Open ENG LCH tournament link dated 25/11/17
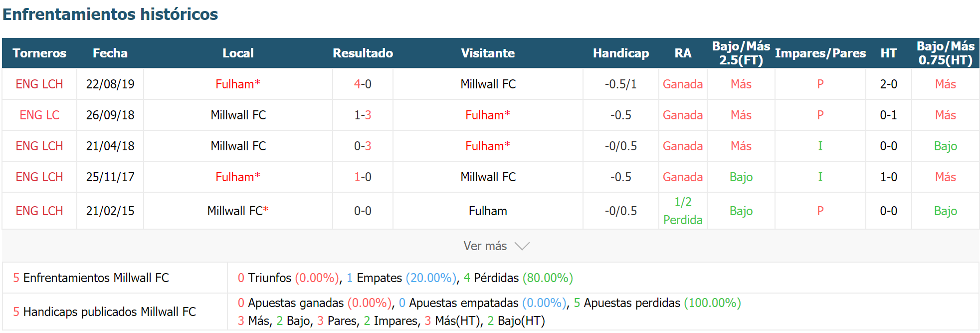The height and width of the screenshot is (333, 980). point(39,177)
